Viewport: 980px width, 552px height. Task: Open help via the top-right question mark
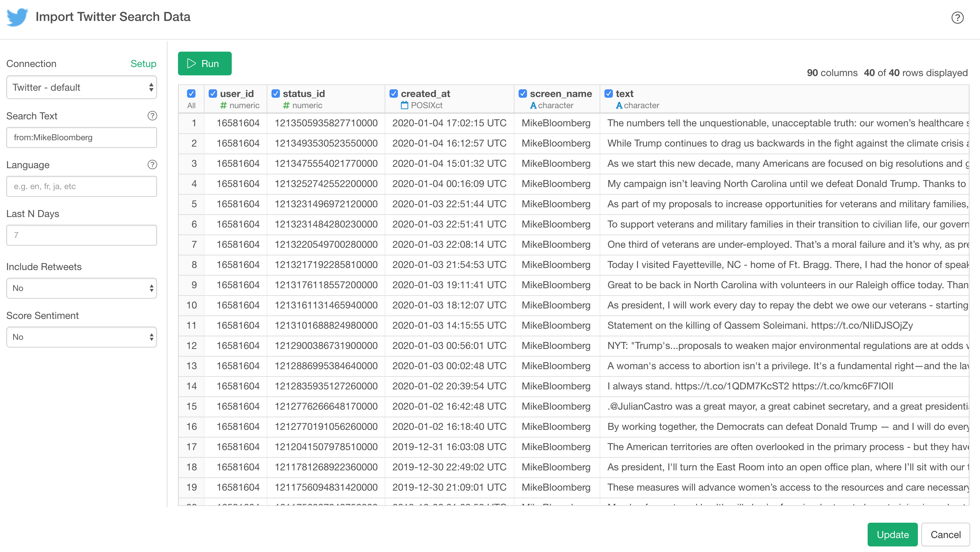tap(958, 17)
